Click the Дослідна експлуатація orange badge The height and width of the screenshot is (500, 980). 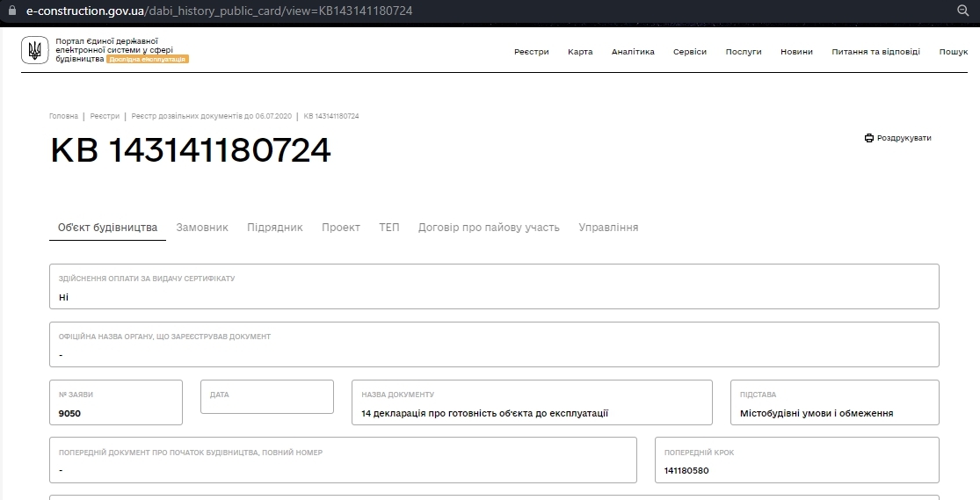tap(148, 59)
